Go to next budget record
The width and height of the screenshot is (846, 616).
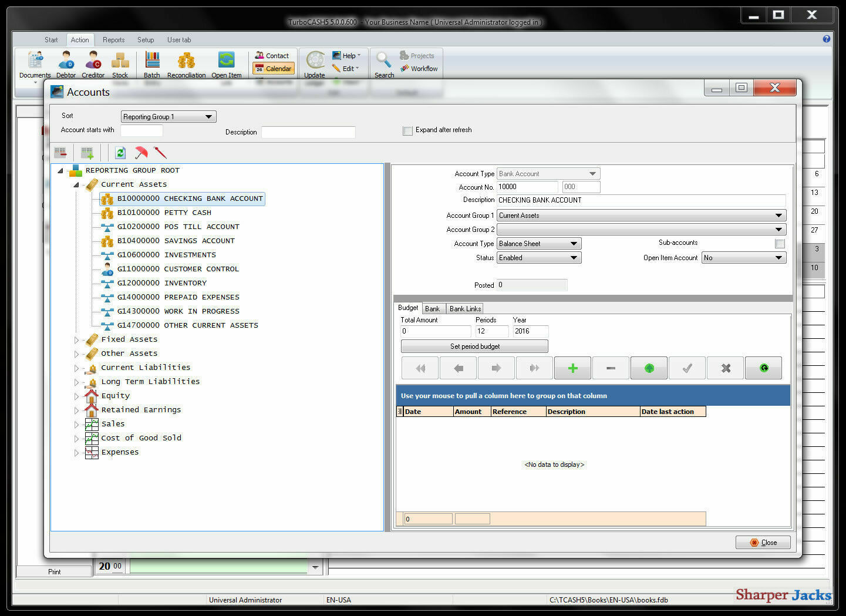click(x=496, y=368)
